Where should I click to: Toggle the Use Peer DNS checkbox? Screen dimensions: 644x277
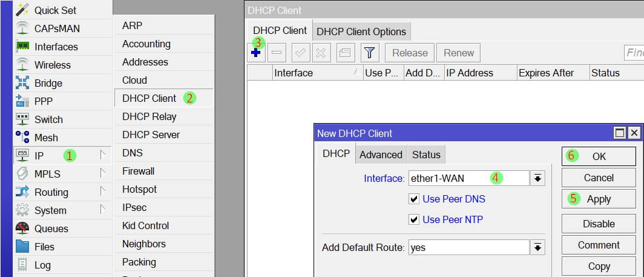[x=414, y=199]
